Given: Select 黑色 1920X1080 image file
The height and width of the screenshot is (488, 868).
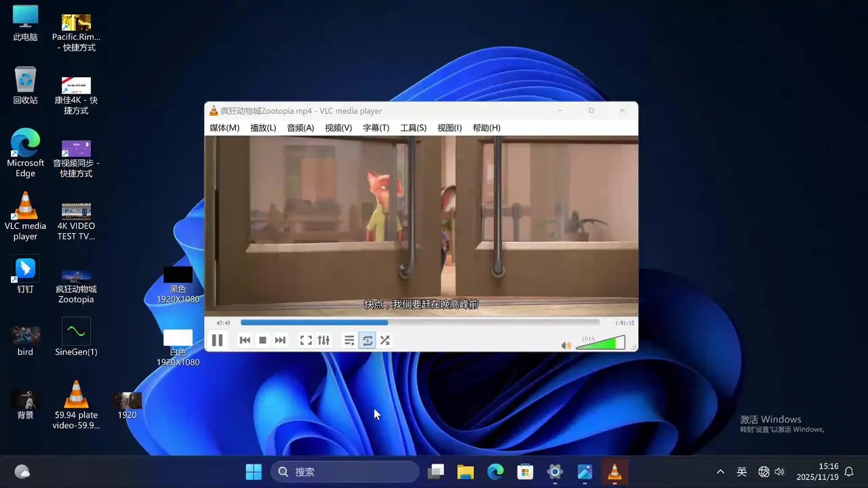Looking at the screenshot, I should tap(178, 285).
